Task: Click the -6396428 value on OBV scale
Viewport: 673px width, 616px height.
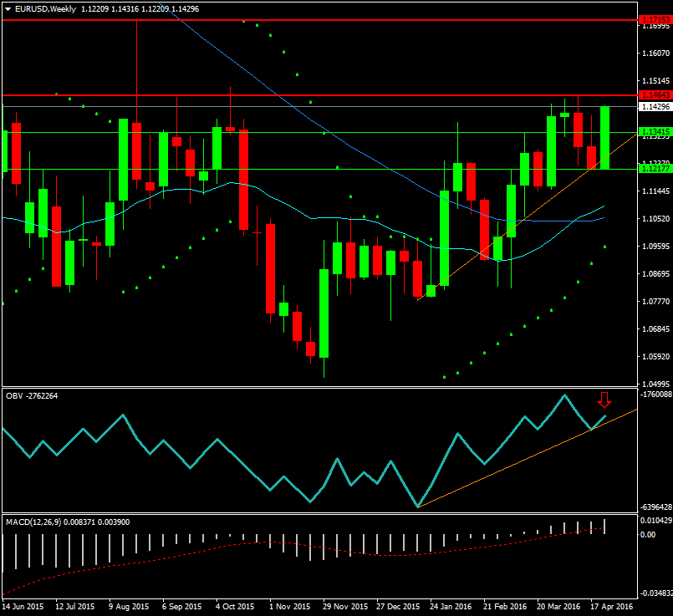Action: 653,507
